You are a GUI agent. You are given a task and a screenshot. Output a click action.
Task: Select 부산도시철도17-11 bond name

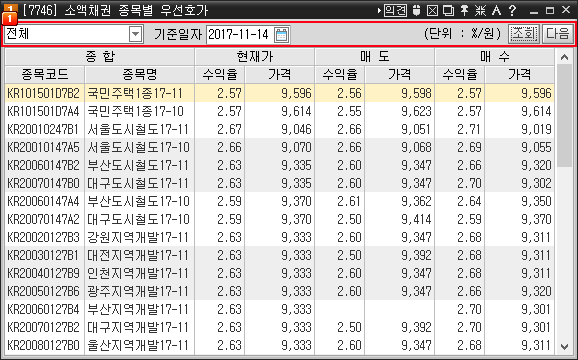point(138,165)
